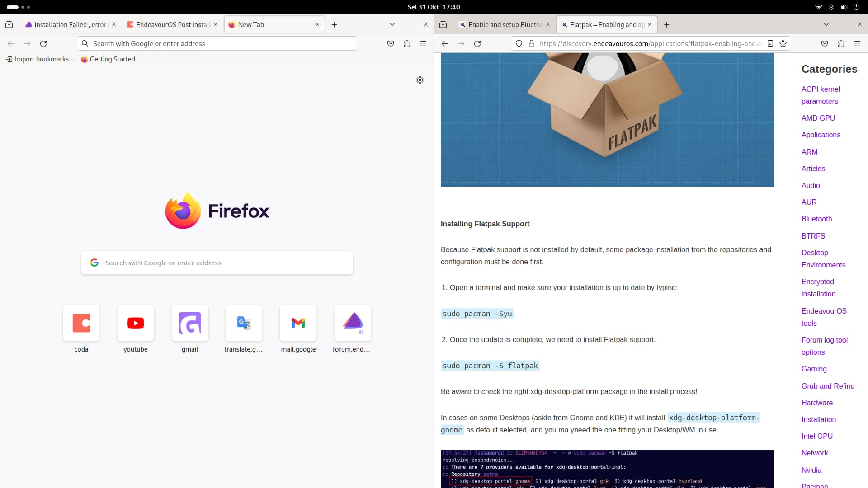
Task: Open Extensions in right window toolbar
Action: click(x=841, y=43)
